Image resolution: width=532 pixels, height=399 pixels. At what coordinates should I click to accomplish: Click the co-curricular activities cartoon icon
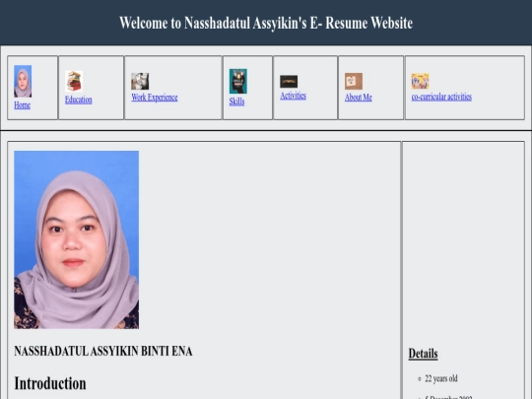tap(420, 81)
